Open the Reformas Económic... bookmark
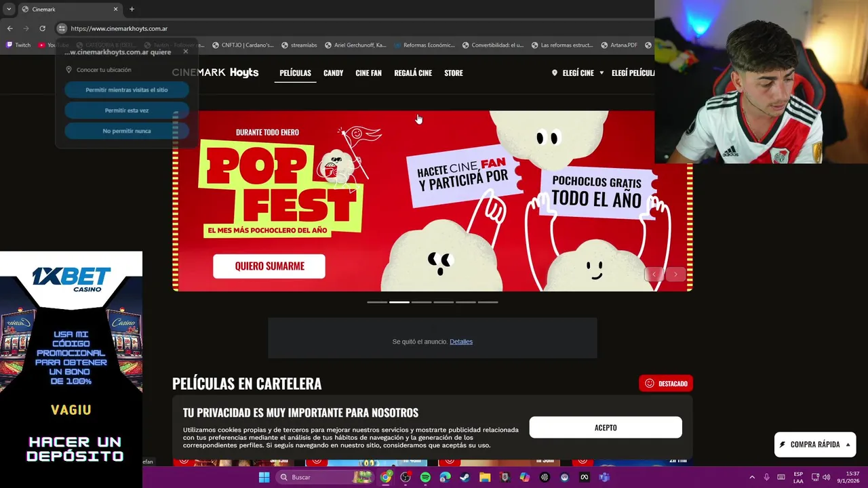 (425, 45)
